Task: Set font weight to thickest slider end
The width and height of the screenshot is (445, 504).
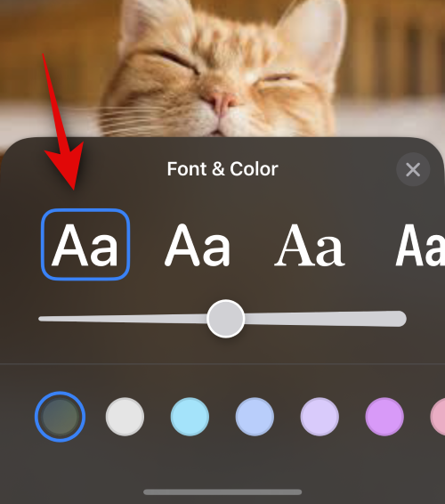Action: pyautogui.click(x=399, y=319)
